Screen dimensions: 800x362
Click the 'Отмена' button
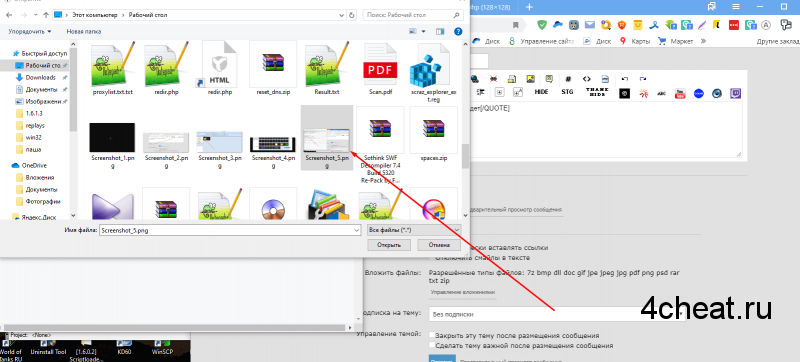pyautogui.click(x=439, y=245)
